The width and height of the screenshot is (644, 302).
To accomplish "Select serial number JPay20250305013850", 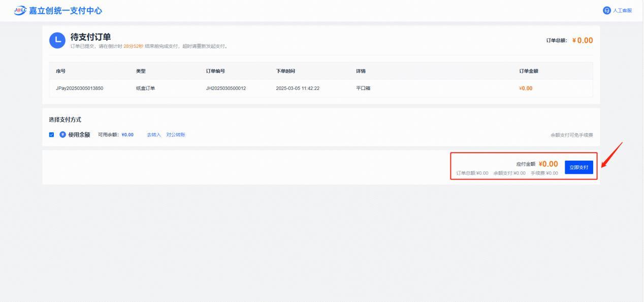I will [80, 88].
